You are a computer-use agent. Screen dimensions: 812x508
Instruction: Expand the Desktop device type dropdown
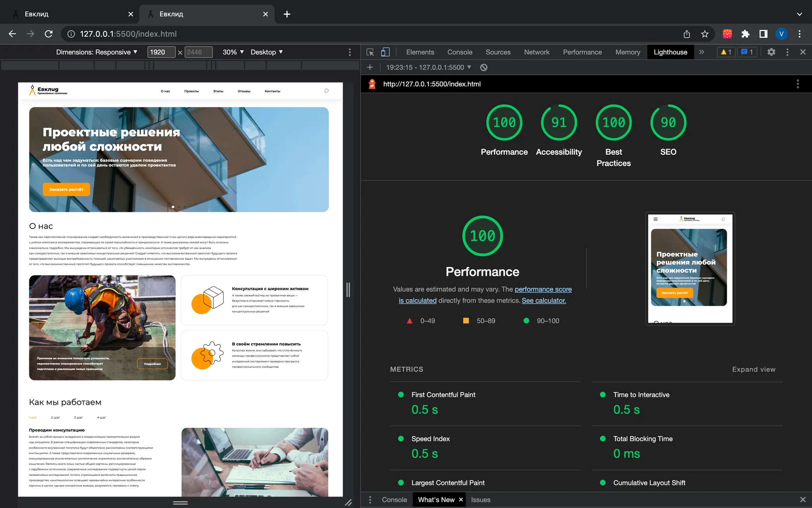coord(266,52)
